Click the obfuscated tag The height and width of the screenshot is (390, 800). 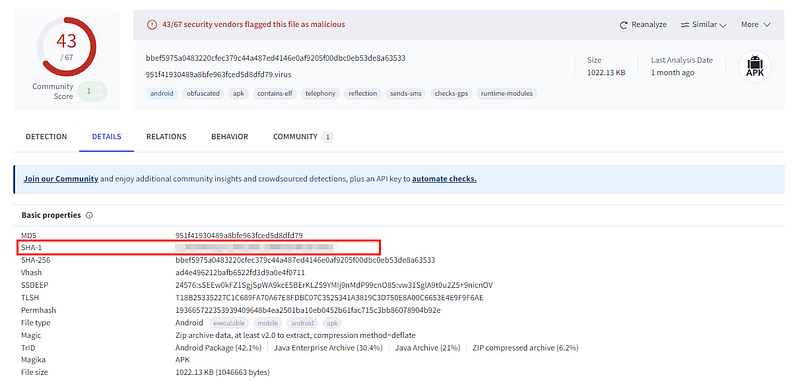203,93
